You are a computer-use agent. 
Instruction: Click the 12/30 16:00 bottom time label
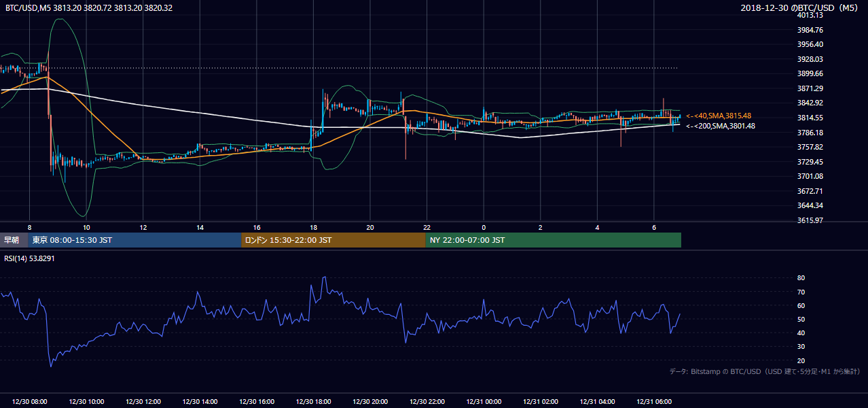[257, 402]
